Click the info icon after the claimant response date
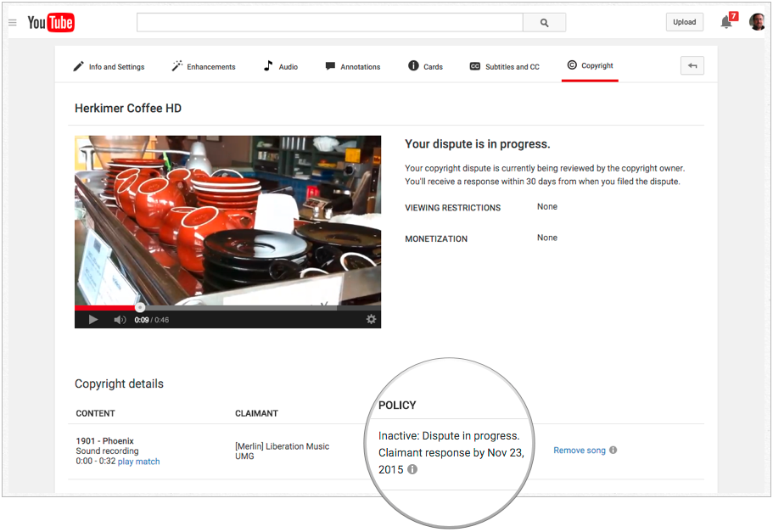Screen dimensions: 773x532 pyautogui.click(x=412, y=468)
